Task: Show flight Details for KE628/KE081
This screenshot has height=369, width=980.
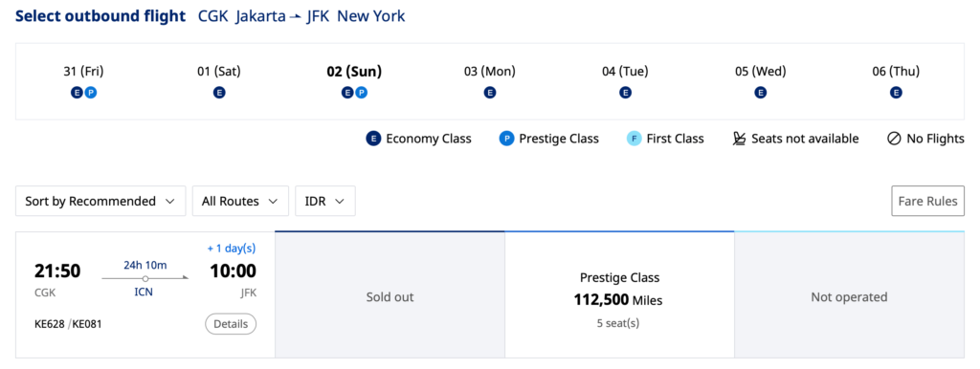Action: [231, 324]
